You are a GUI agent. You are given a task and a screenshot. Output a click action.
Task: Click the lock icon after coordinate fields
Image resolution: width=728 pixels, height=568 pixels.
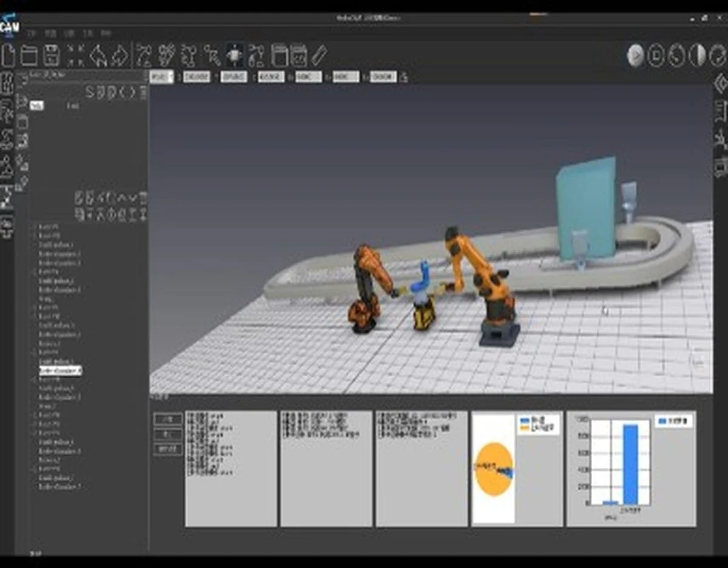(x=405, y=77)
